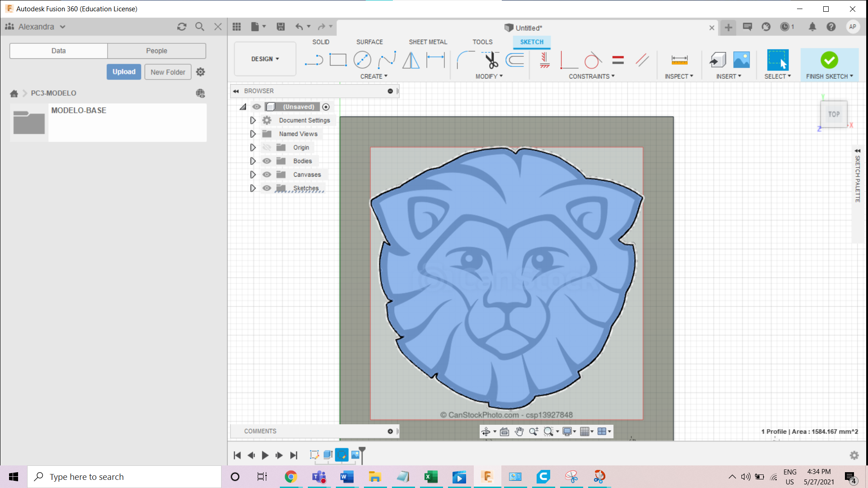Open the SHEET METAL tab
This screenshot has height=488, width=868.
428,42
